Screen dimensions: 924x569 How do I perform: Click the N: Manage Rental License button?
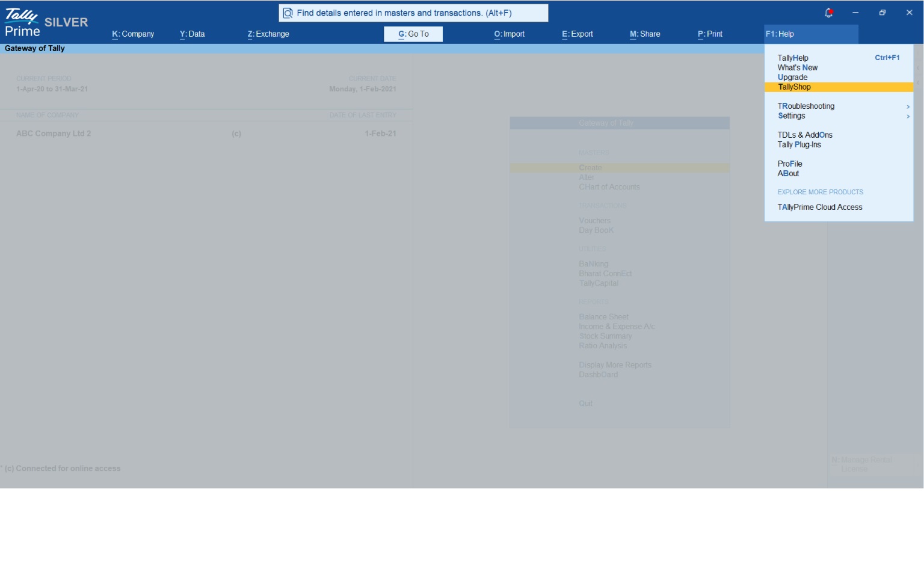(870, 464)
